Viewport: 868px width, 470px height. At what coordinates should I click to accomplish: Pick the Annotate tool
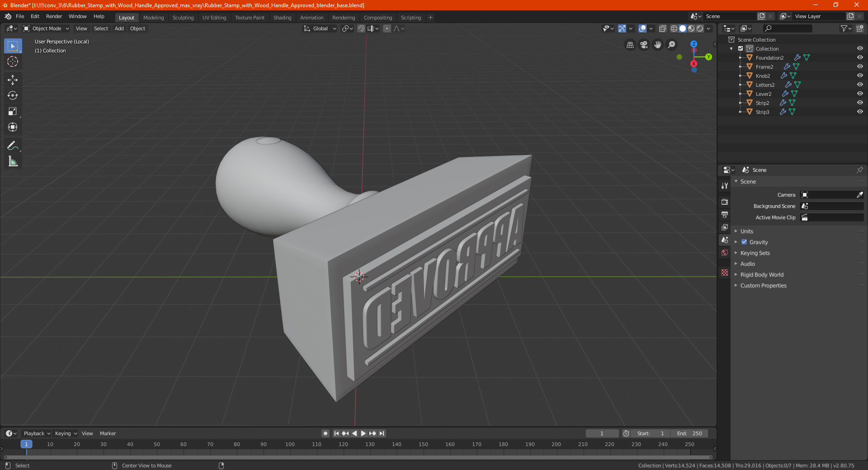click(13, 146)
